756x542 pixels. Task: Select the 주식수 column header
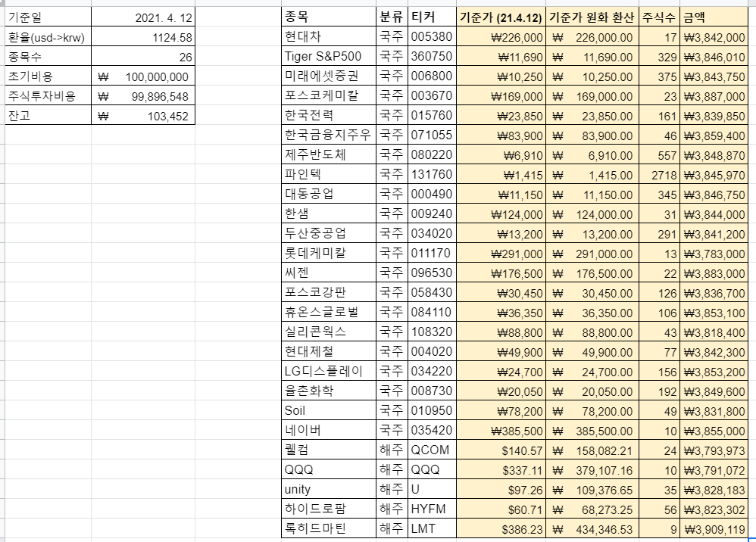(659, 17)
